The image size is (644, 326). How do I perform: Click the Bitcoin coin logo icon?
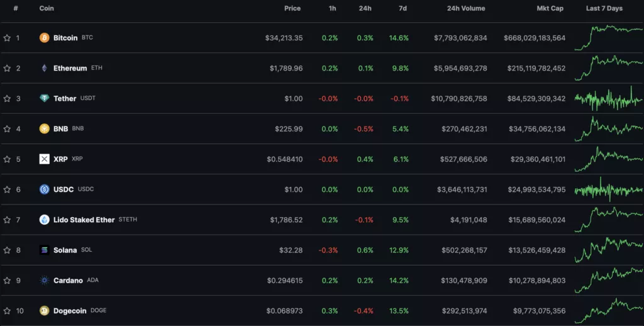click(45, 38)
